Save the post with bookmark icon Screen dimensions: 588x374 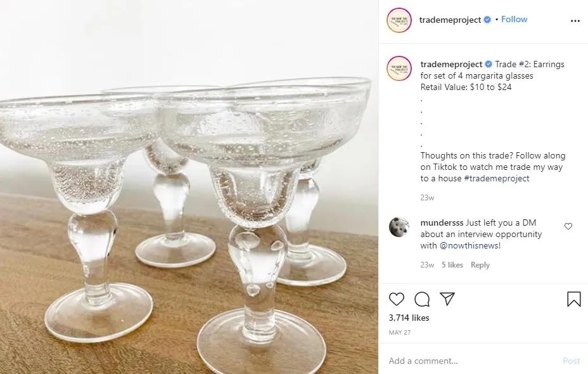(x=573, y=299)
